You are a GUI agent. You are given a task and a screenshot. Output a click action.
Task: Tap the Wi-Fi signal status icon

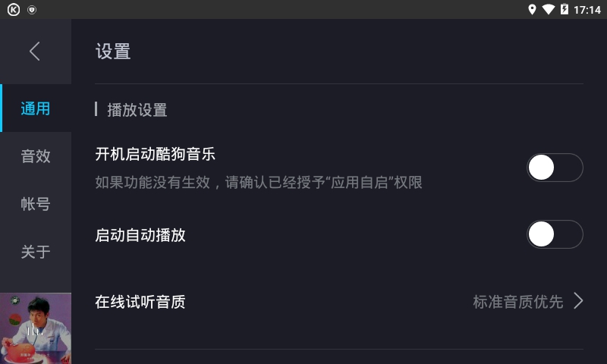(x=548, y=10)
